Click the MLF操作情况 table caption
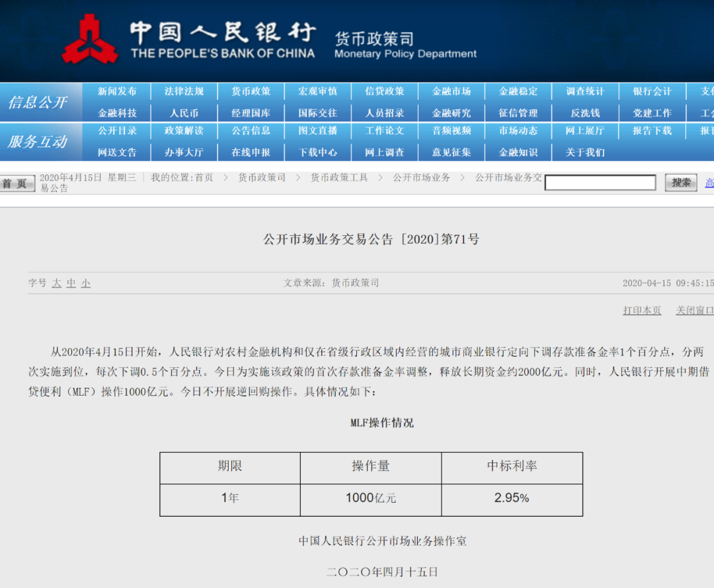Viewport: 714px width, 588px height. [x=382, y=423]
